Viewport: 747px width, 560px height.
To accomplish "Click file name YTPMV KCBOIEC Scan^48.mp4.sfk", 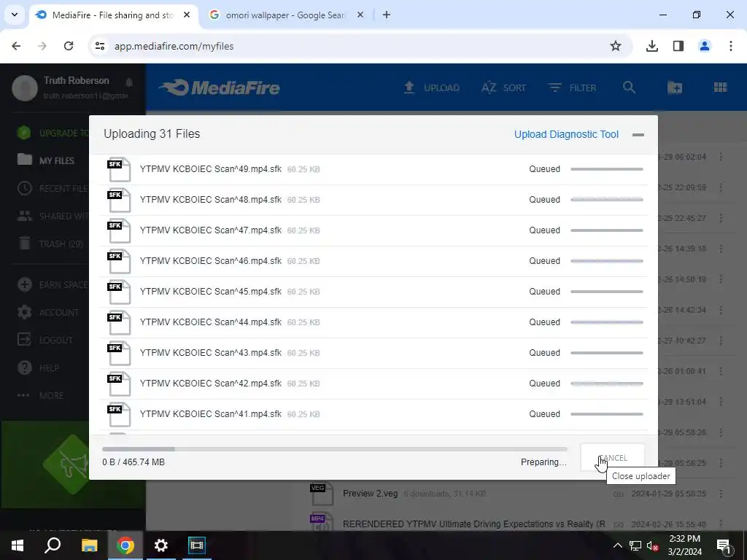I will (211, 200).
